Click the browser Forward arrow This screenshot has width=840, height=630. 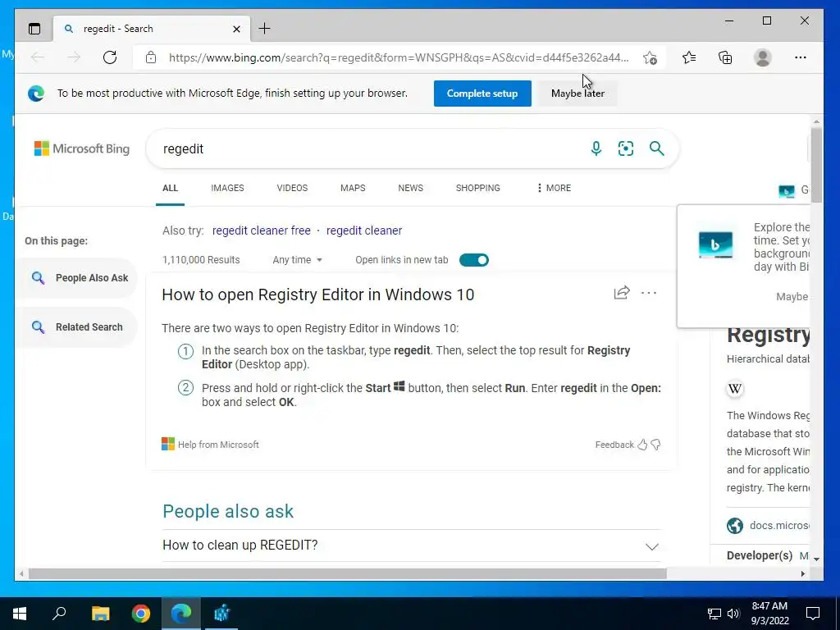(x=74, y=57)
